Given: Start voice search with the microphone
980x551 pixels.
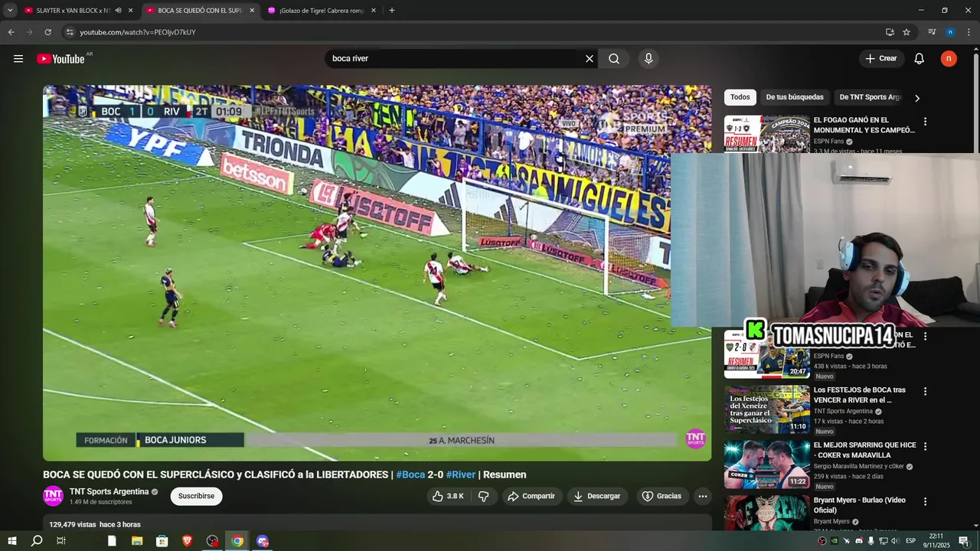Looking at the screenshot, I should (x=648, y=59).
